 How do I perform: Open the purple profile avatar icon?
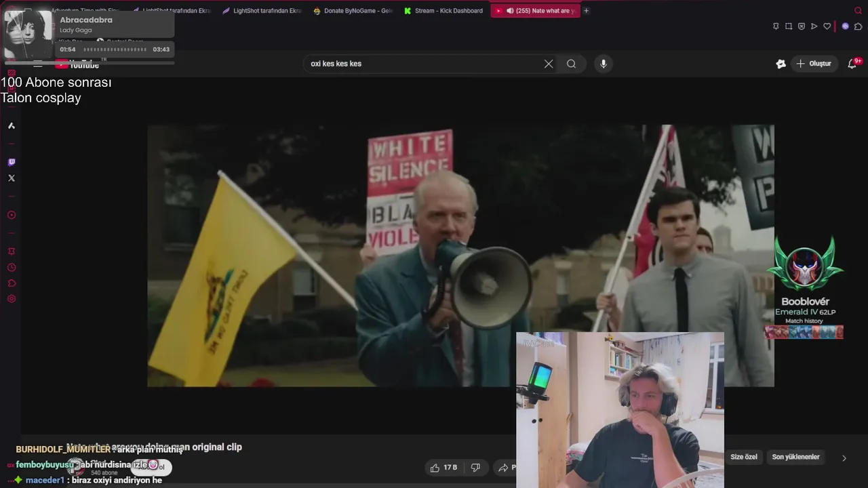[x=845, y=26]
